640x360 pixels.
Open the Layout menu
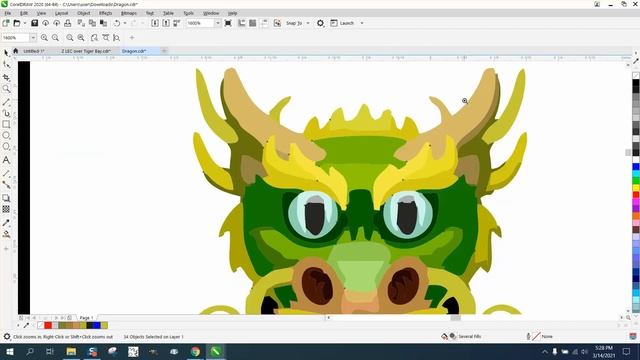[61, 13]
